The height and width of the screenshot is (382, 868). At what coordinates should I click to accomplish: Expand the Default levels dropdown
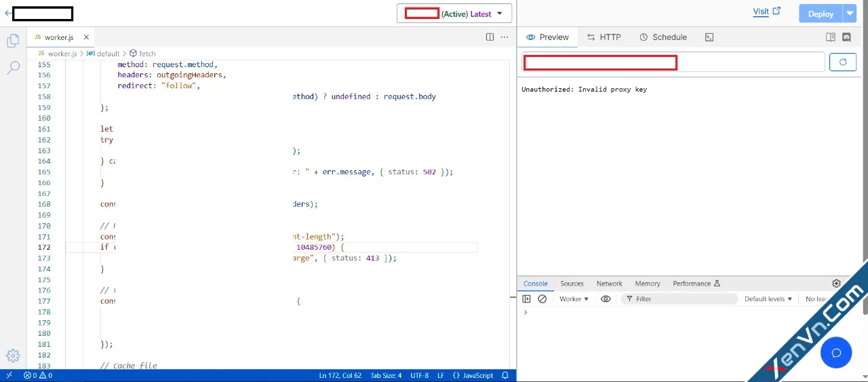(x=768, y=299)
